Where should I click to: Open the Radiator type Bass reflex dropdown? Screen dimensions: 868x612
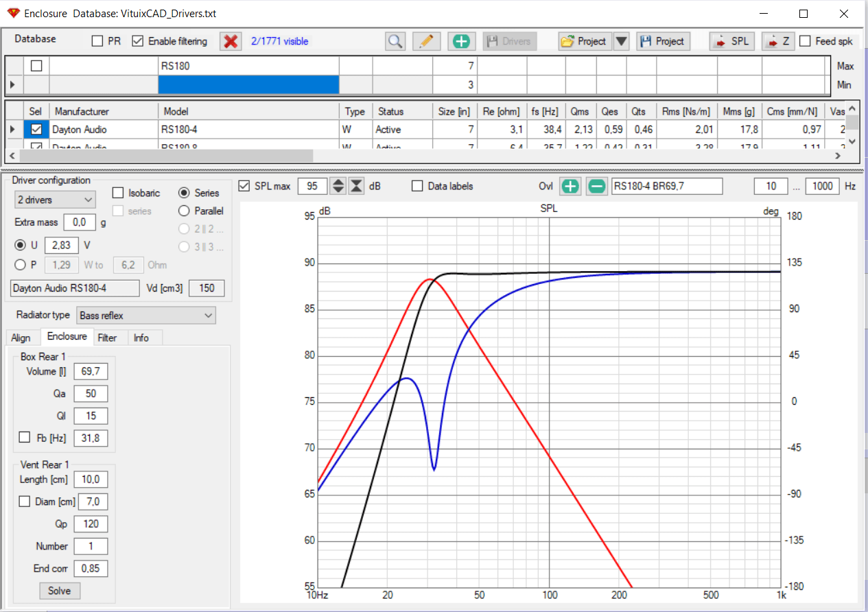click(145, 316)
